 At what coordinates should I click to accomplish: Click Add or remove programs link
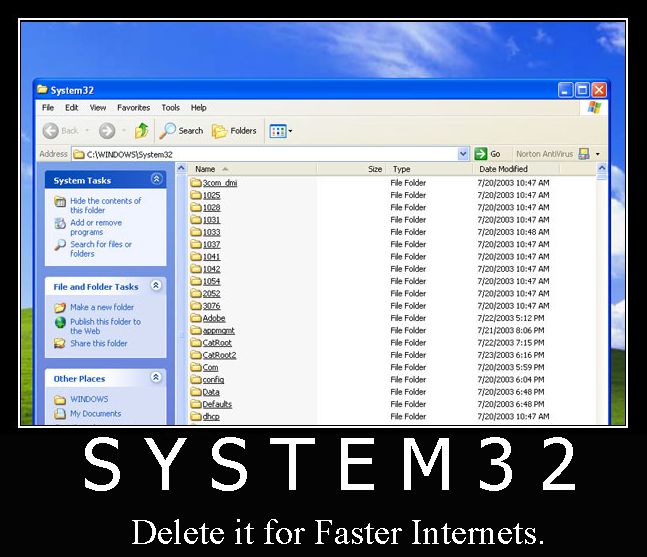[x=96, y=227]
